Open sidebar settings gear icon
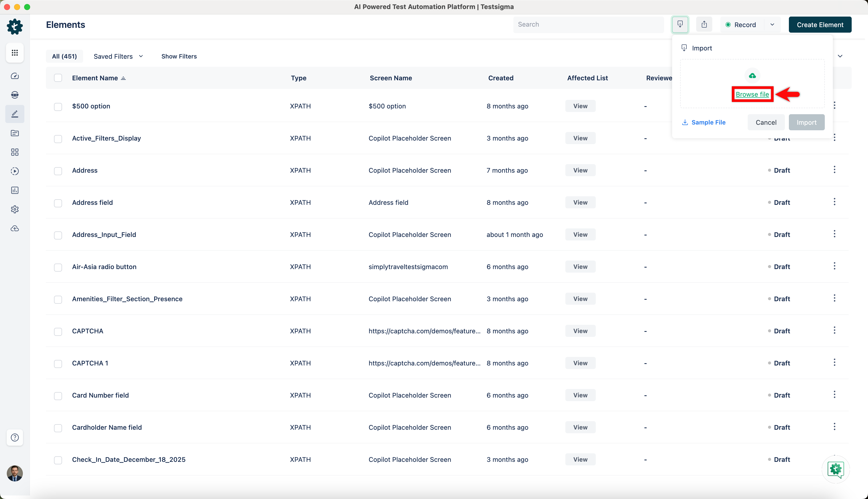This screenshot has width=868, height=499. pyautogui.click(x=15, y=209)
